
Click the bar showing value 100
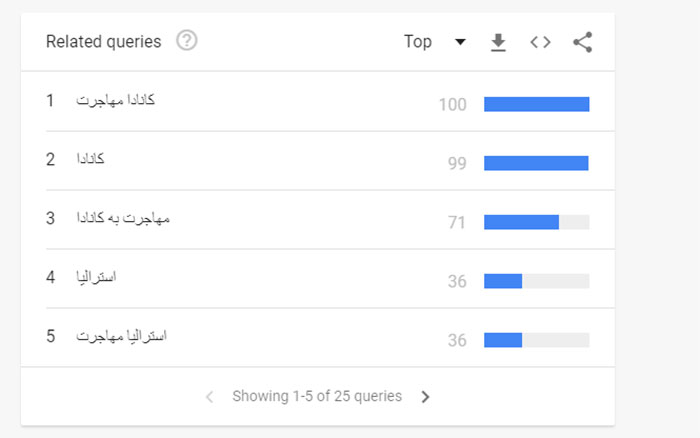(537, 104)
